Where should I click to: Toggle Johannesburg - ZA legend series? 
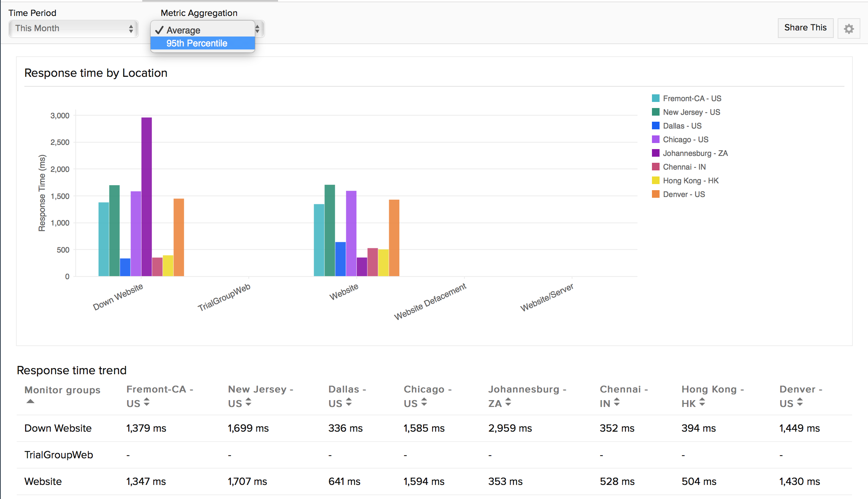695,153
